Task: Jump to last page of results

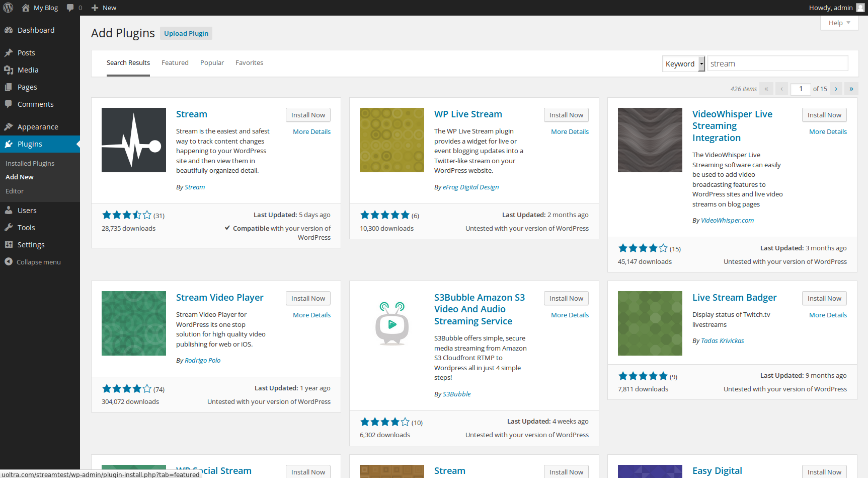Action: point(851,89)
